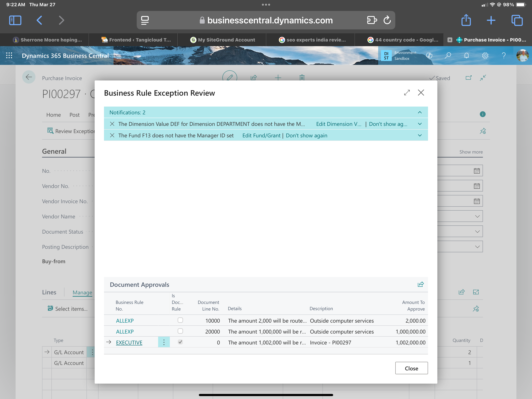Toggle Is Doc Rule checkbox for line 20000
Screen dimensions: 532x399
[x=180, y=331]
